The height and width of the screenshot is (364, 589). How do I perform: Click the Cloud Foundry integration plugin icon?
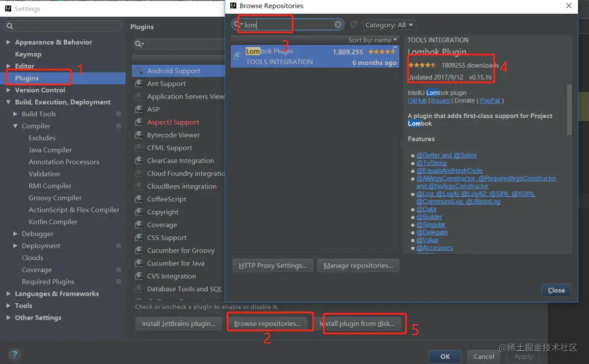pos(139,174)
